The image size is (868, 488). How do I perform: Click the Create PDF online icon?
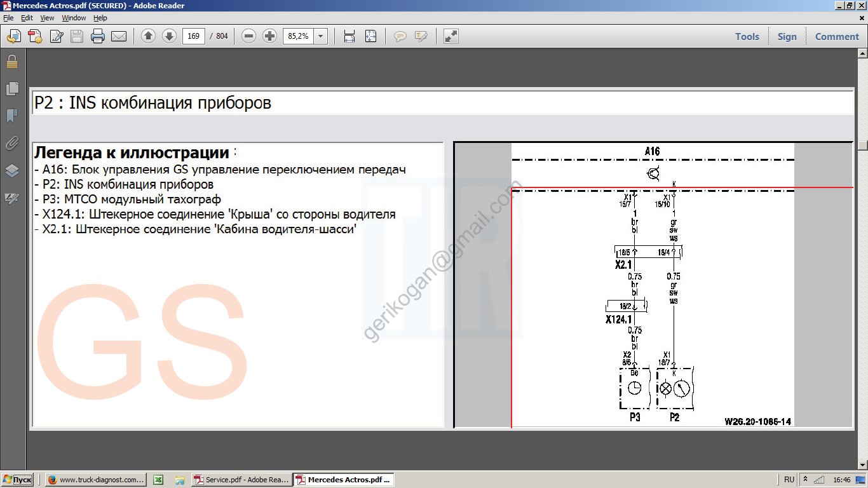[35, 36]
